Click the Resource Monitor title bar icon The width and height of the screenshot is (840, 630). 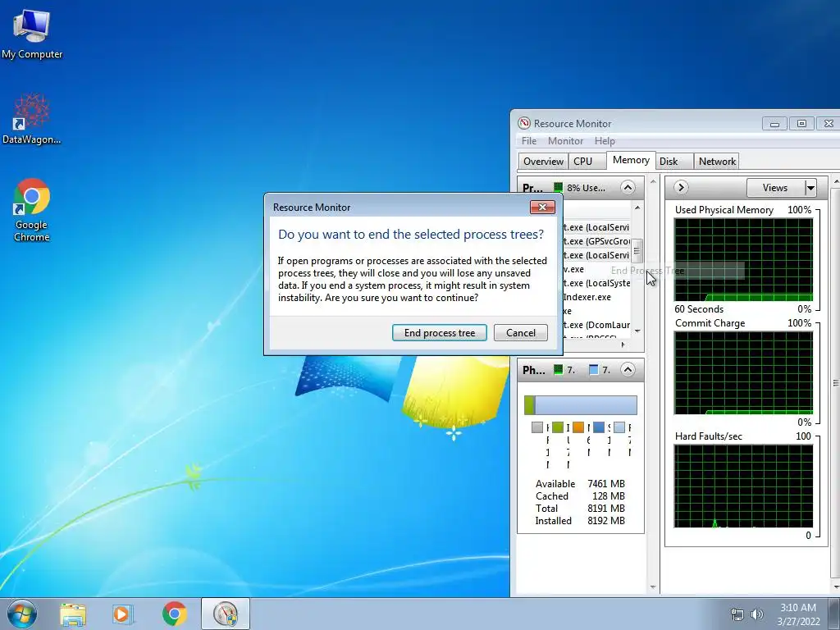click(x=524, y=123)
